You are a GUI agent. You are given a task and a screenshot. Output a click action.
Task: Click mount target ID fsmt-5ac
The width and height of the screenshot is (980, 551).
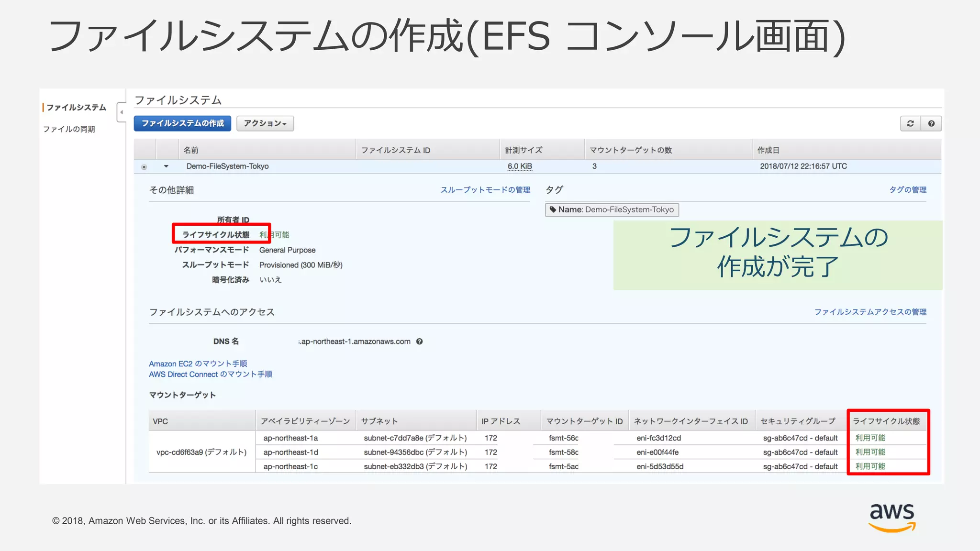[564, 467]
